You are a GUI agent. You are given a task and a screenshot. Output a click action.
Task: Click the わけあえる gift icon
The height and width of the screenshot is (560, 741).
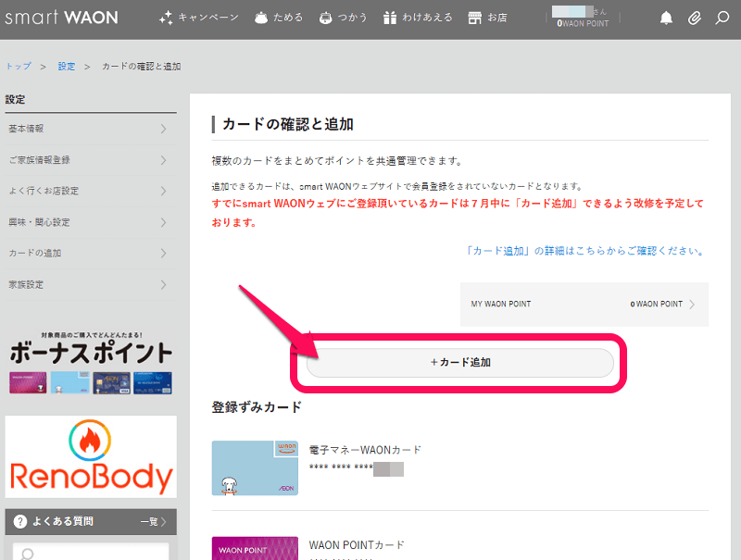coord(390,18)
